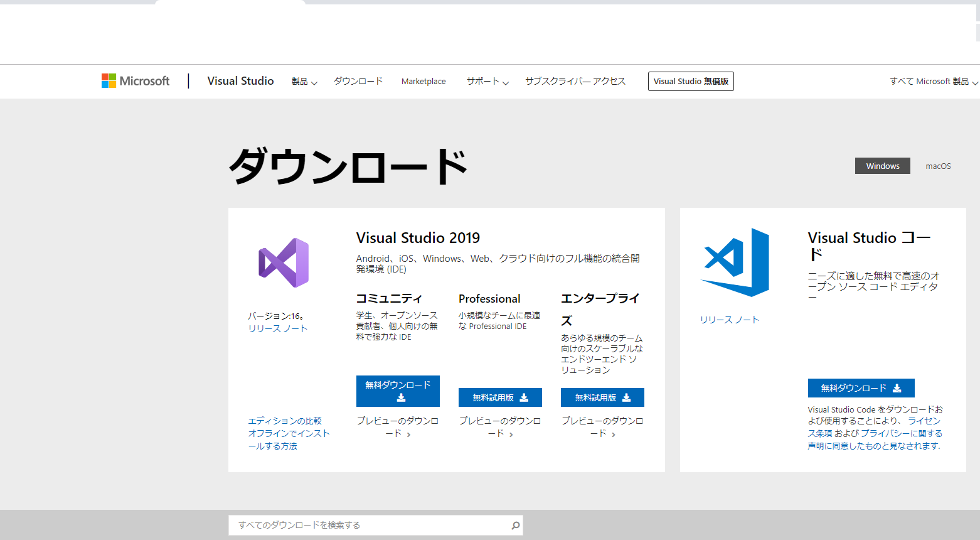Expand the 製品 dropdown menu
The height and width of the screenshot is (540, 980).
coord(304,82)
